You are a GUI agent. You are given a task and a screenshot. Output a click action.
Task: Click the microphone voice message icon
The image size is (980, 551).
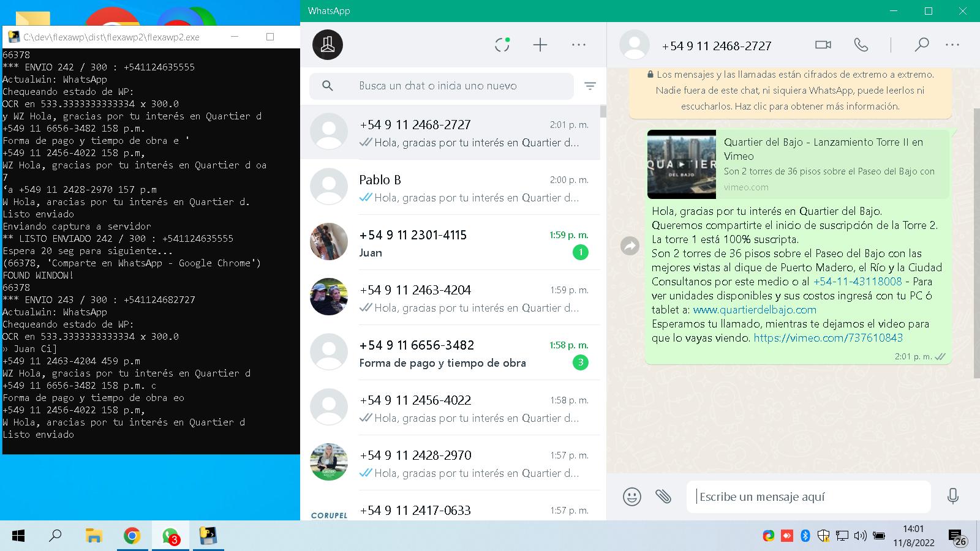[x=952, y=497]
